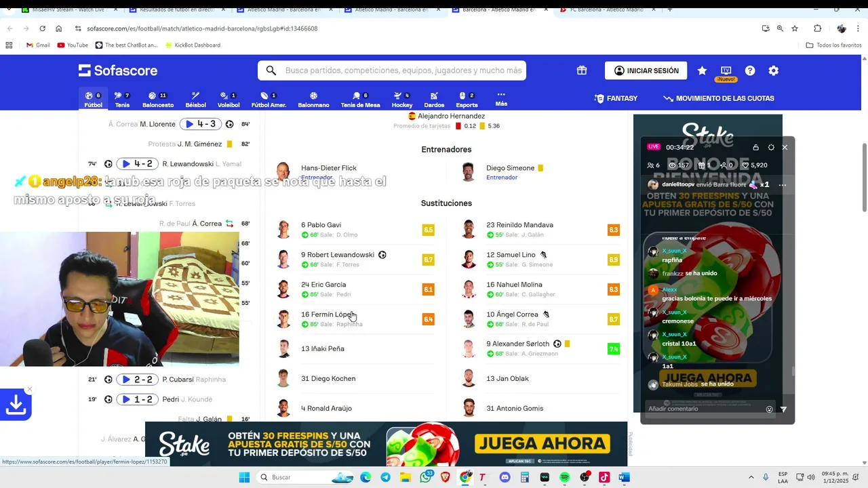
Task: Open the Balonmano sport category
Action: [x=313, y=100]
